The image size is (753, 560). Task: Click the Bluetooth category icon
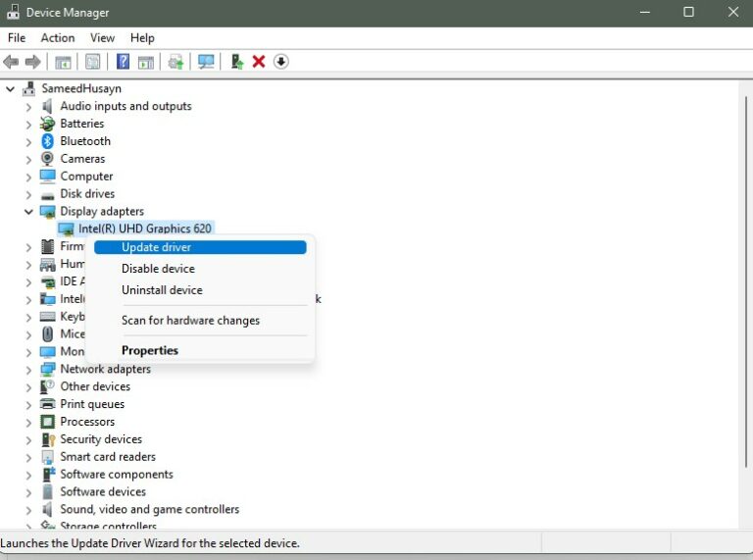coord(47,141)
